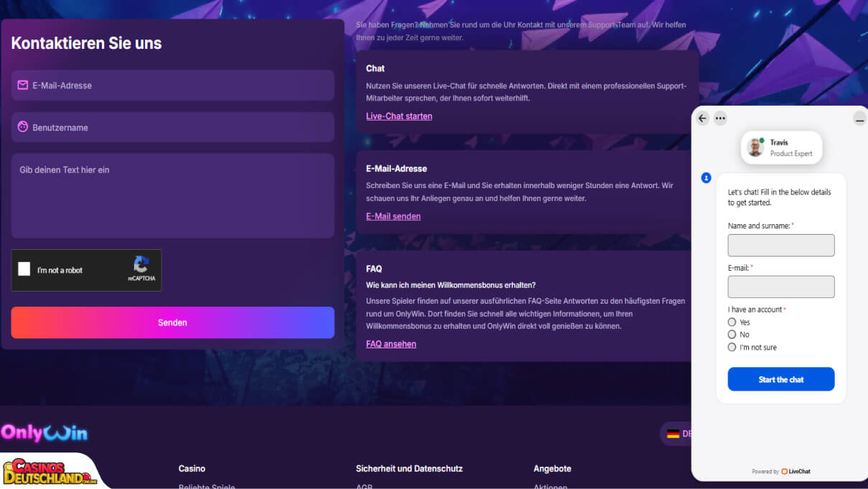This screenshot has width=868, height=489.
Task: Click the Chat section heading
Action: tap(375, 68)
